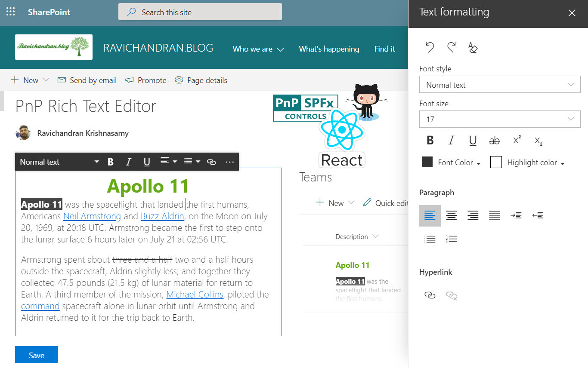Open the SharePoint app launcher grid
The width and height of the screenshot is (588, 368).
point(10,12)
